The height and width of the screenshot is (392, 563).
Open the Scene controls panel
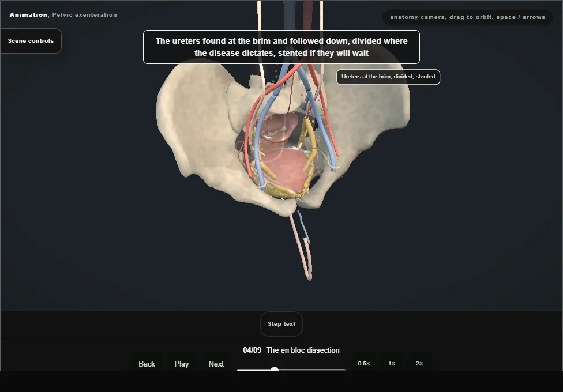31,41
